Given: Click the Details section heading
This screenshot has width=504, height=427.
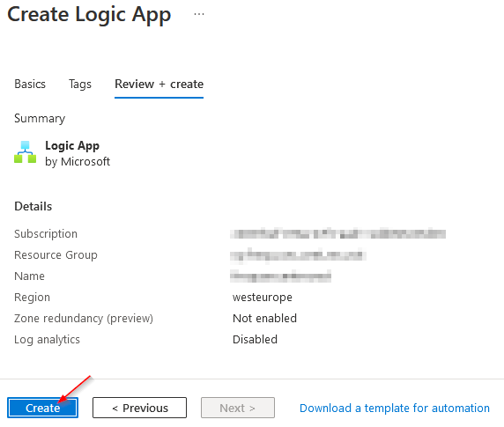Looking at the screenshot, I should (x=33, y=206).
